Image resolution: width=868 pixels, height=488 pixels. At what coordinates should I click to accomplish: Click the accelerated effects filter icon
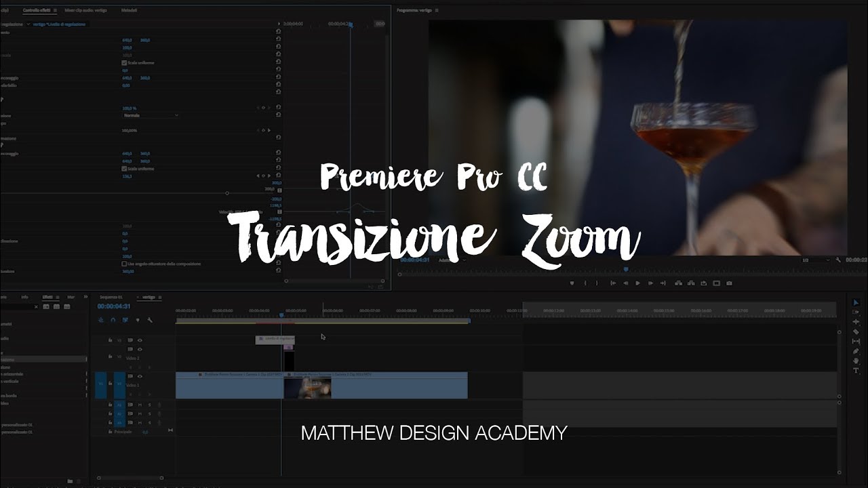[46, 306]
